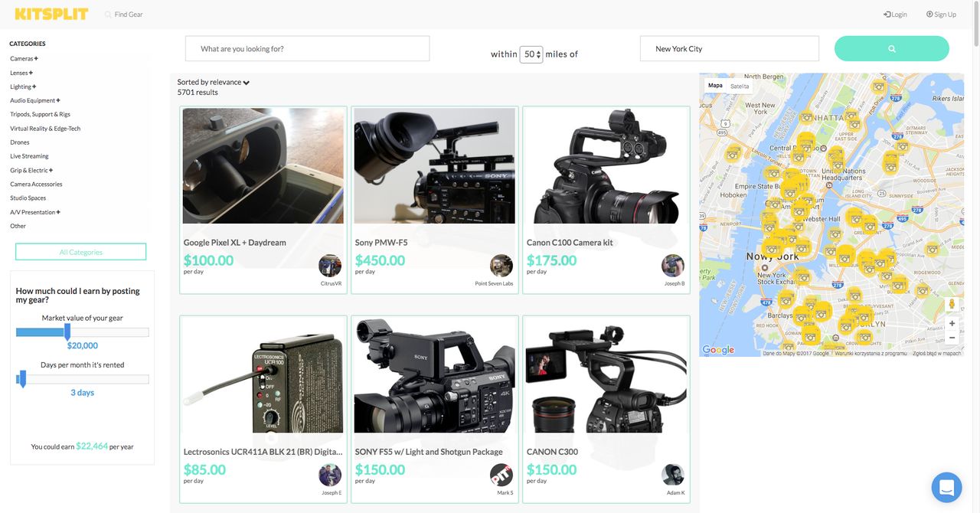Open the Google Pixel XL + Daydream thumbnail
Image resolution: width=980 pixels, height=513 pixels.
[x=263, y=165]
